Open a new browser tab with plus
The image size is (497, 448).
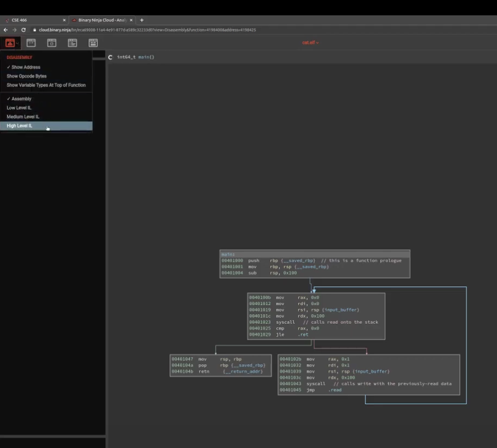[x=142, y=20]
